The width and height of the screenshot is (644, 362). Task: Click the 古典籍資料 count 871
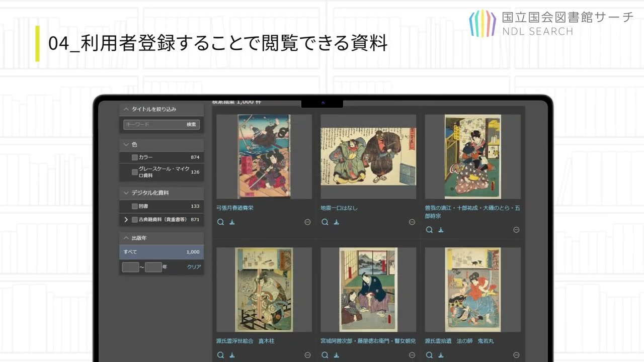(x=195, y=220)
